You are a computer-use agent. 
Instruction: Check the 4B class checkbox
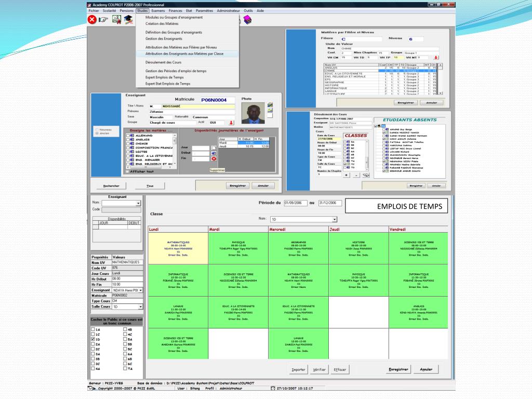pyautogui.click(x=125, y=329)
